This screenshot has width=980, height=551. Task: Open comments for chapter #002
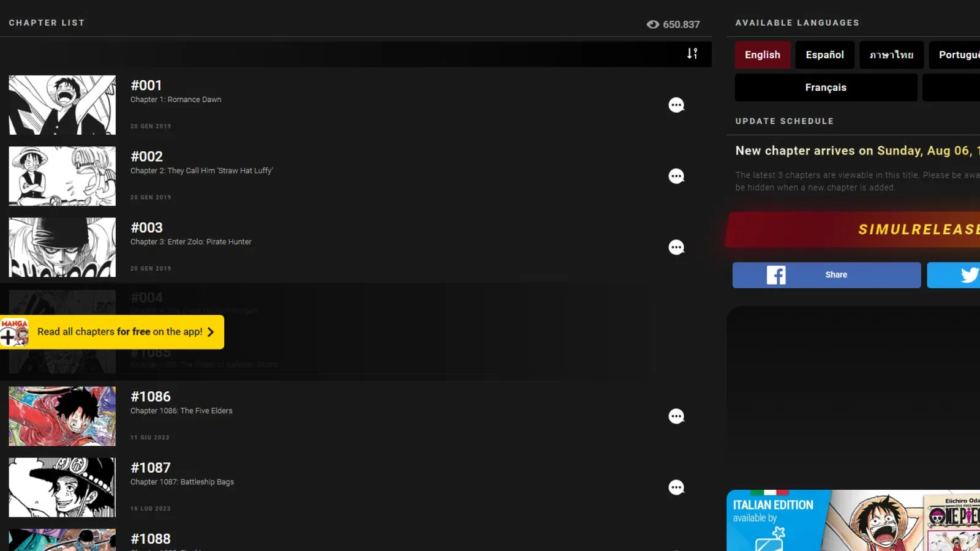(x=676, y=176)
